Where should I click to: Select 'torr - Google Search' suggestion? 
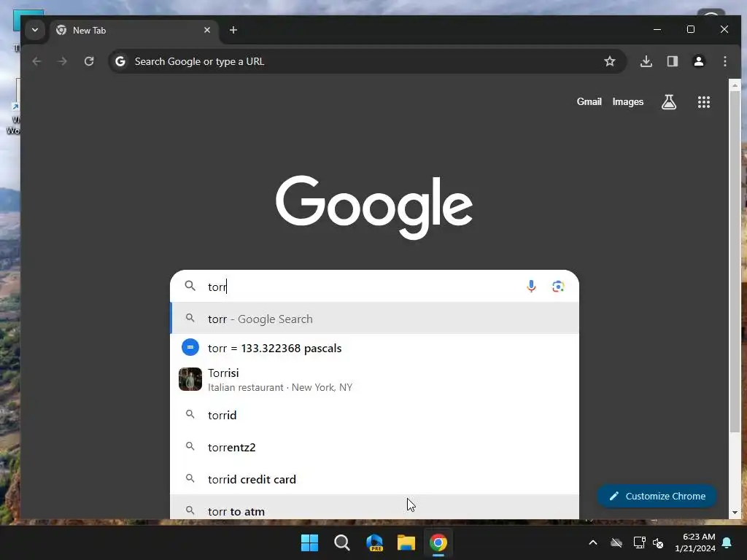pos(374,319)
